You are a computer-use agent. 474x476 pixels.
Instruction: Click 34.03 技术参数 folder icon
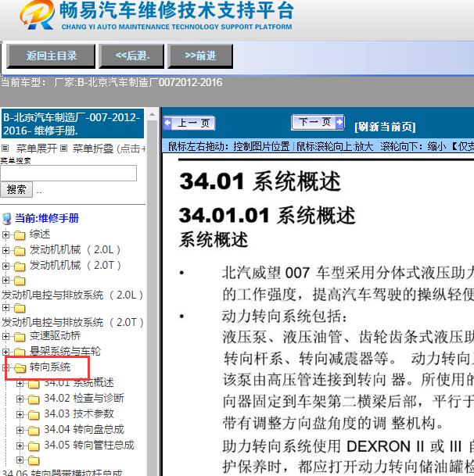coord(34,415)
